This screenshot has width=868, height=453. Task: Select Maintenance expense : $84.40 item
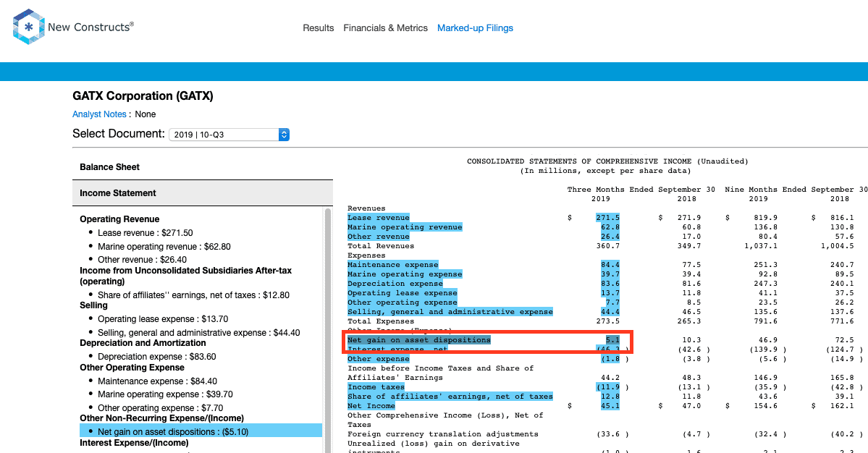pos(157,381)
